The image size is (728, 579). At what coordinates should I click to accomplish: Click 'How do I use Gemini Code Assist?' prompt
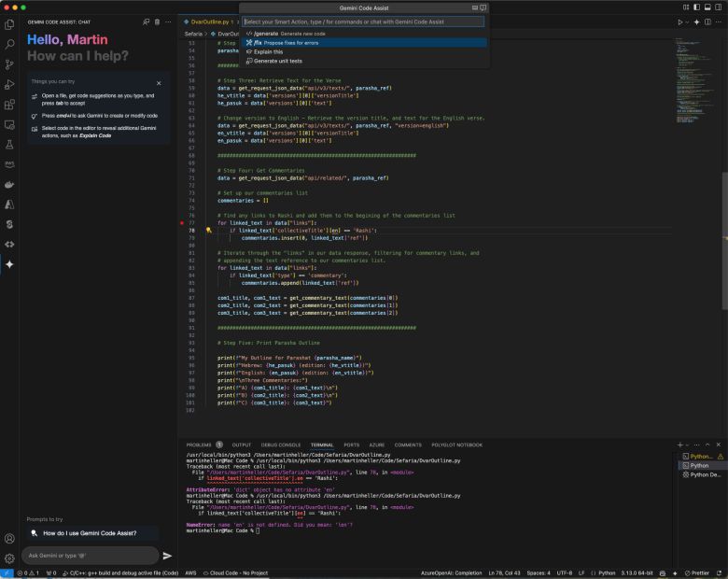point(90,533)
